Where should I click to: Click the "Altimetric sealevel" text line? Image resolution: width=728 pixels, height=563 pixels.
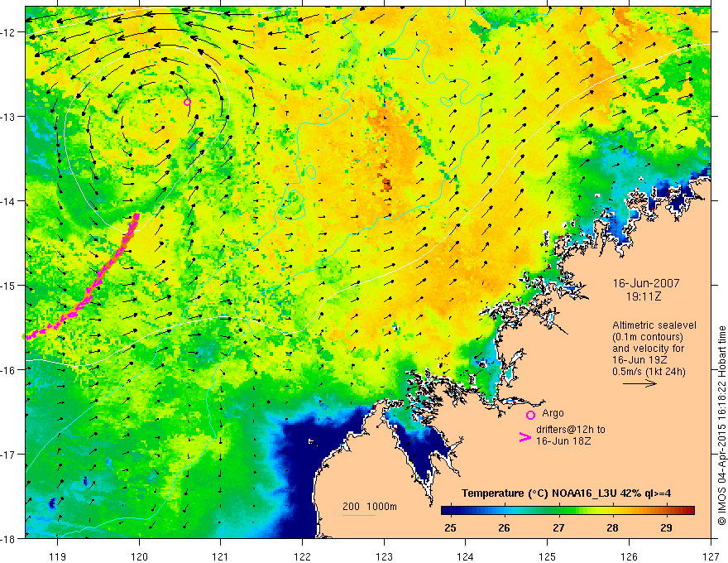point(654,325)
